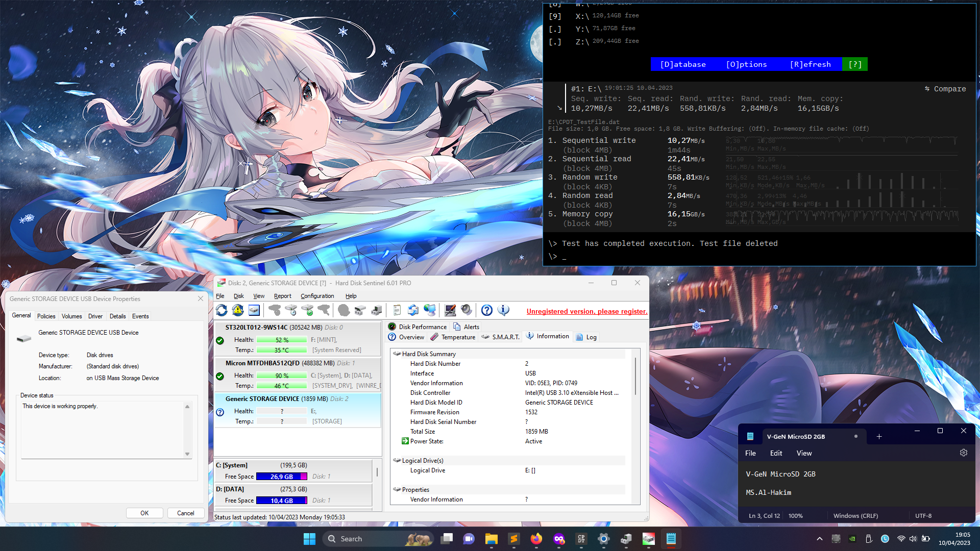Image resolution: width=980 pixels, height=551 pixels.
Task: Open the Policies tab in device properties
Action: 46,316
